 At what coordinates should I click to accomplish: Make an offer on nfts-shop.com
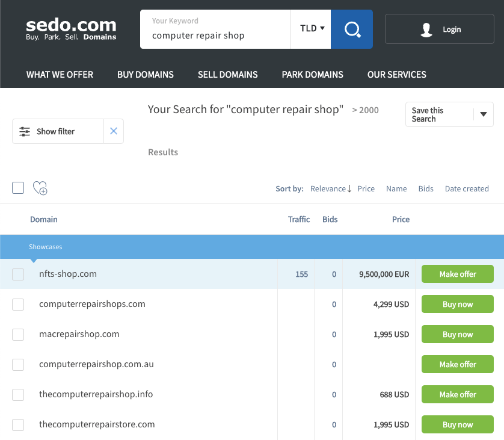(457, 274)
